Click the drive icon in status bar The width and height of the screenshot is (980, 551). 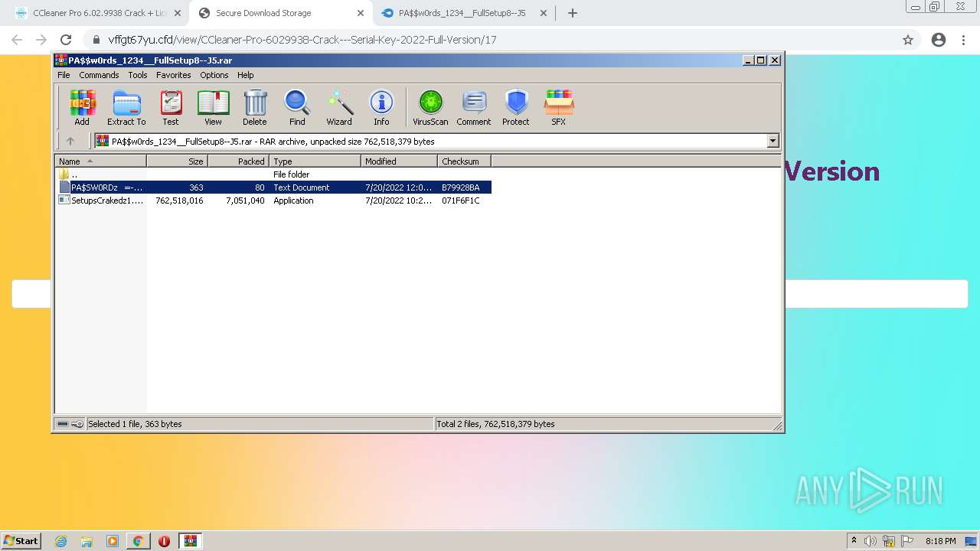click(63, 424)
